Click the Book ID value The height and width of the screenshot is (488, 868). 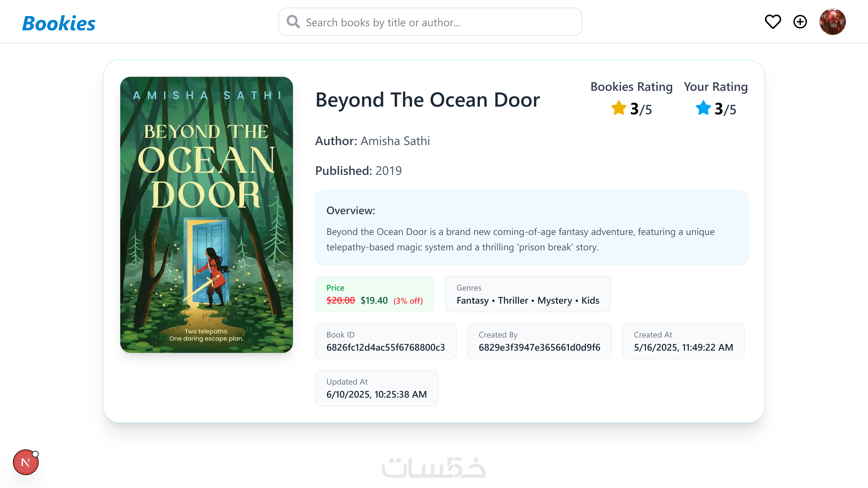click(386, 347)
